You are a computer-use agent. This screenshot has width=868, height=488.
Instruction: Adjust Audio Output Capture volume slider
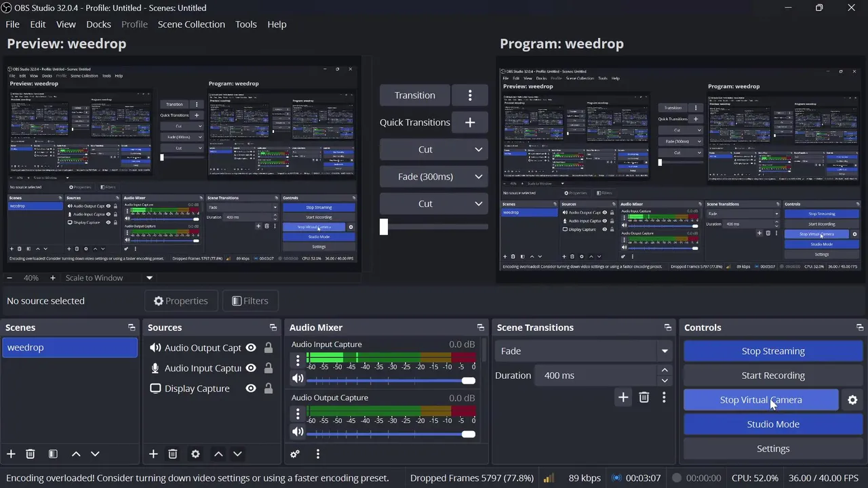391,434
